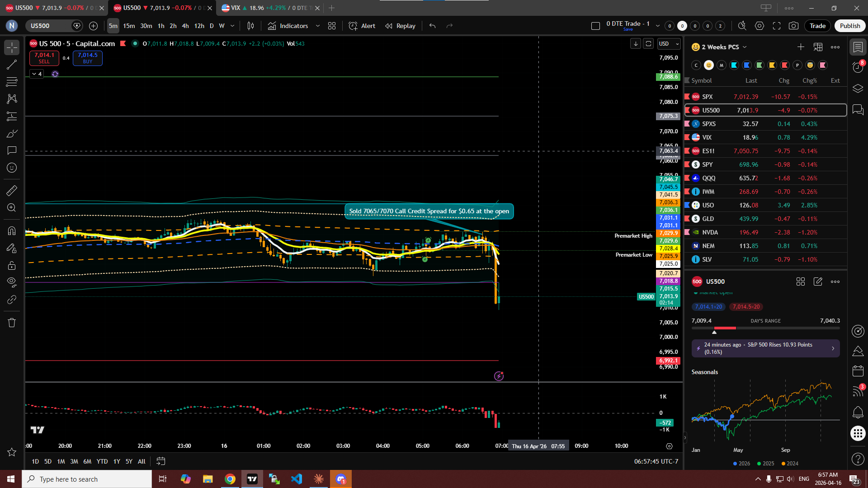Open the USD currency dropdown
This screenshot has height=488, width=868.
(x=669, y=43)
